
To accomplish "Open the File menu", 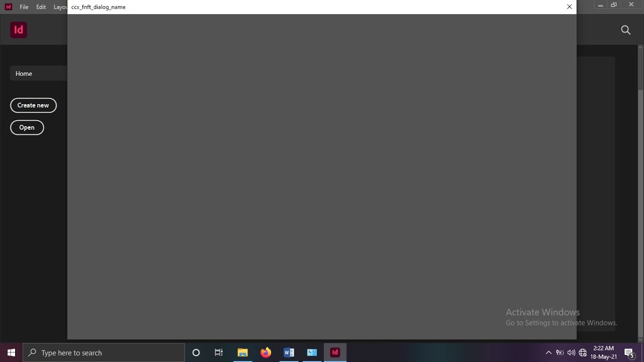I will [24, 7].
